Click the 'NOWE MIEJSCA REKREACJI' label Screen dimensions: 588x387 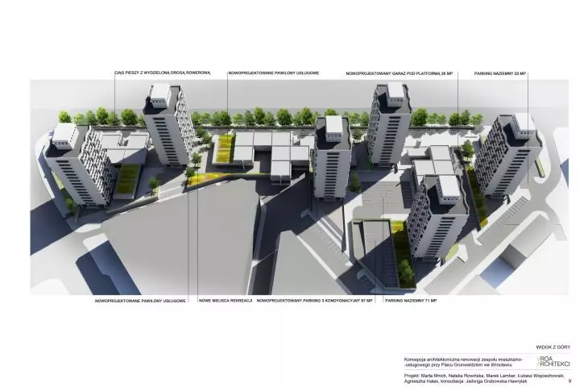(x=226, y=301)
